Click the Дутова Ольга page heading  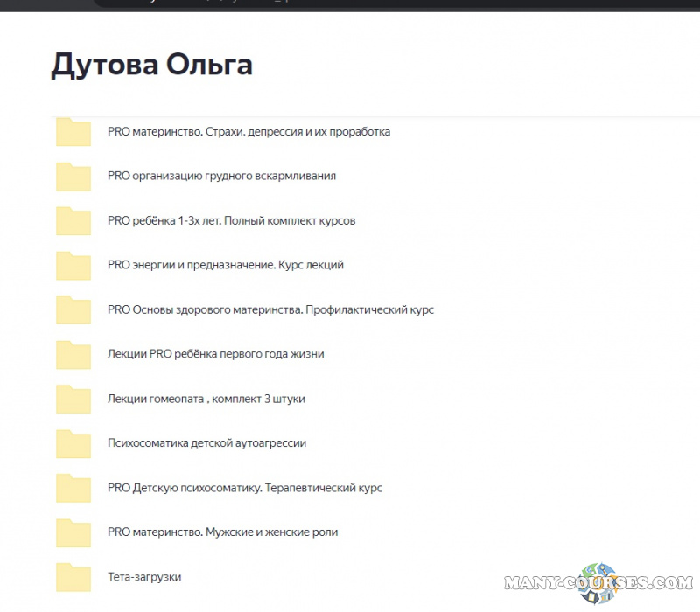click(152, 65)
